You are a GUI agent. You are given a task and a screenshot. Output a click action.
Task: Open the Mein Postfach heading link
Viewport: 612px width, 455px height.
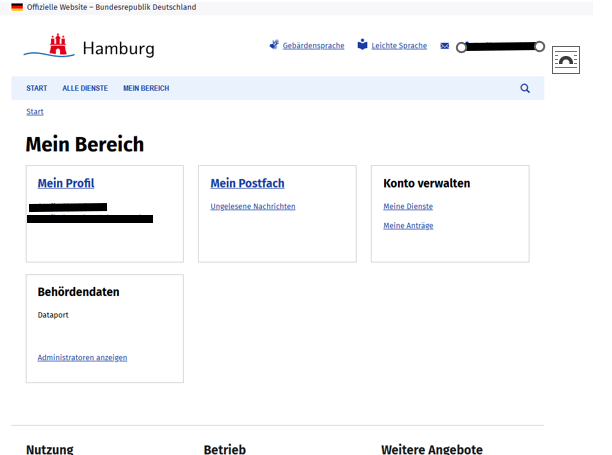pos(247,183)
